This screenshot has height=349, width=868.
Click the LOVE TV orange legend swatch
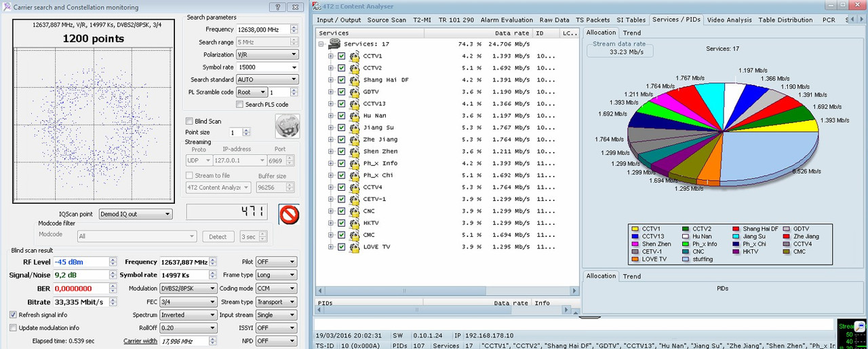coord(635,259)
